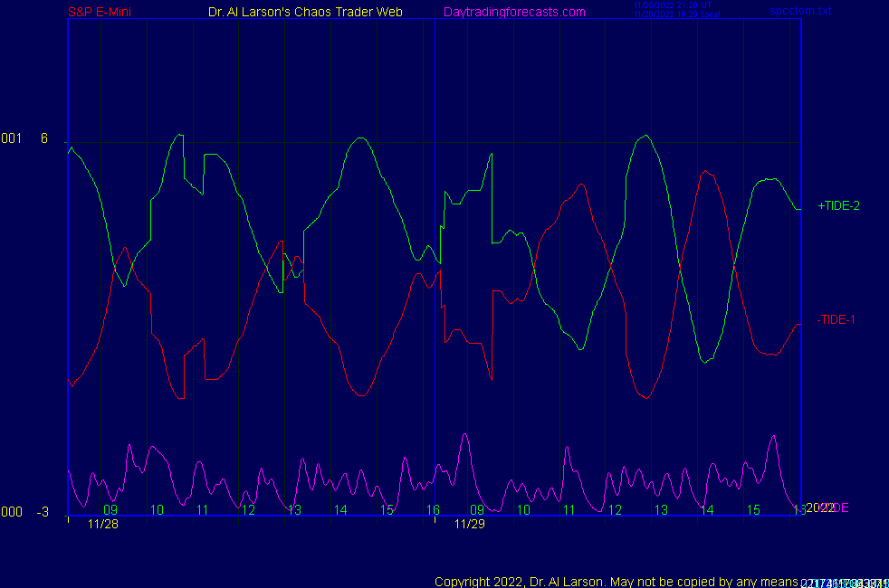The width and height of the screenshot is (889, 588).
Task: Click the first 12 hour tick on 11/28
Action: [249, 510]
